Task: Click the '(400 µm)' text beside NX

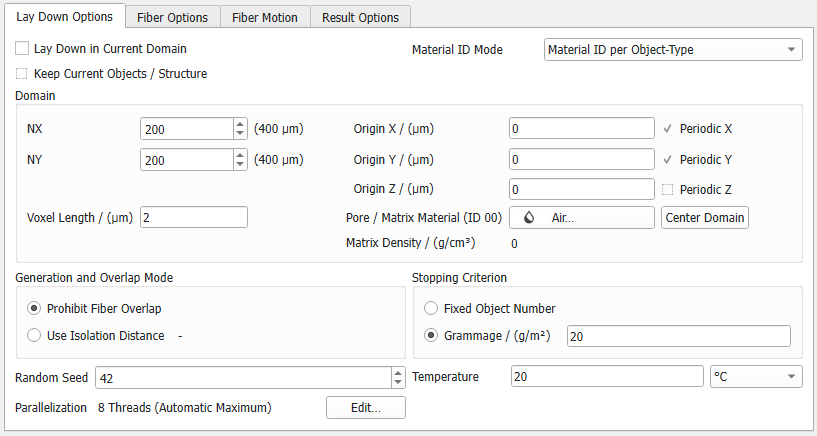Action: [x=279, y=129]
